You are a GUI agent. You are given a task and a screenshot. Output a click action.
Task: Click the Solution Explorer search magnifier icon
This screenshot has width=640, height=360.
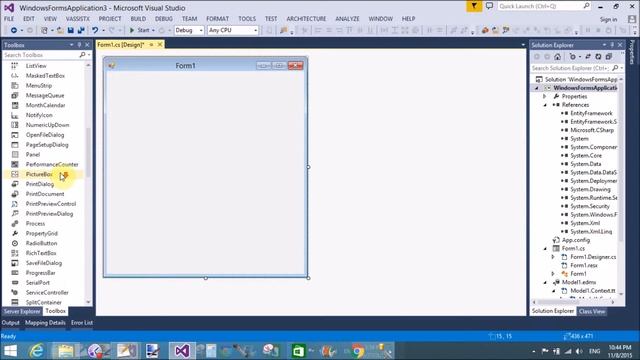615,68
